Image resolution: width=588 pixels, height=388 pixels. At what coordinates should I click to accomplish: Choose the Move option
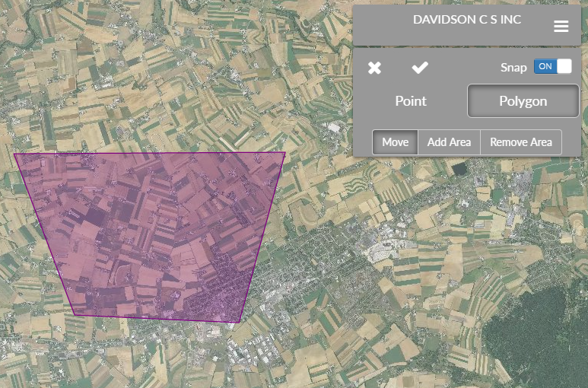click(x=396, y=142)
